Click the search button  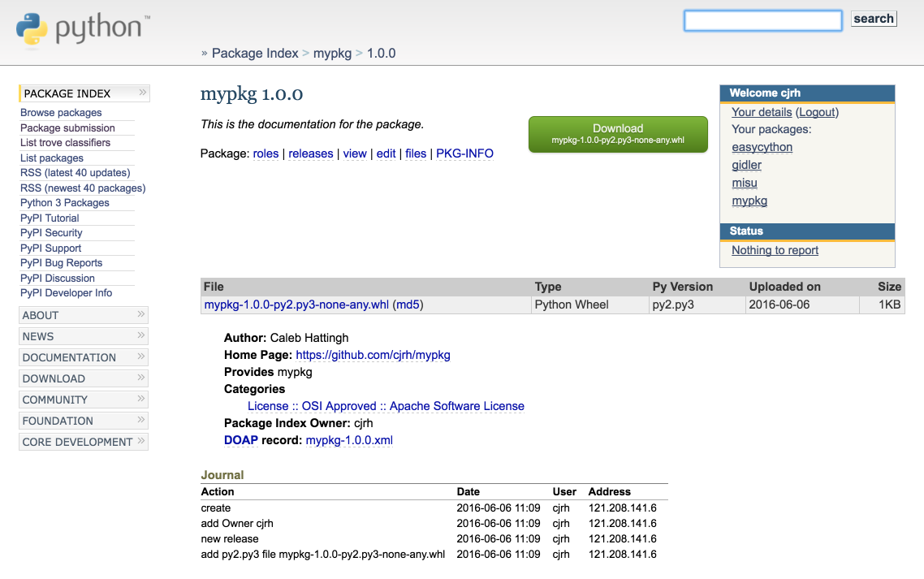[x=874, y=19]
